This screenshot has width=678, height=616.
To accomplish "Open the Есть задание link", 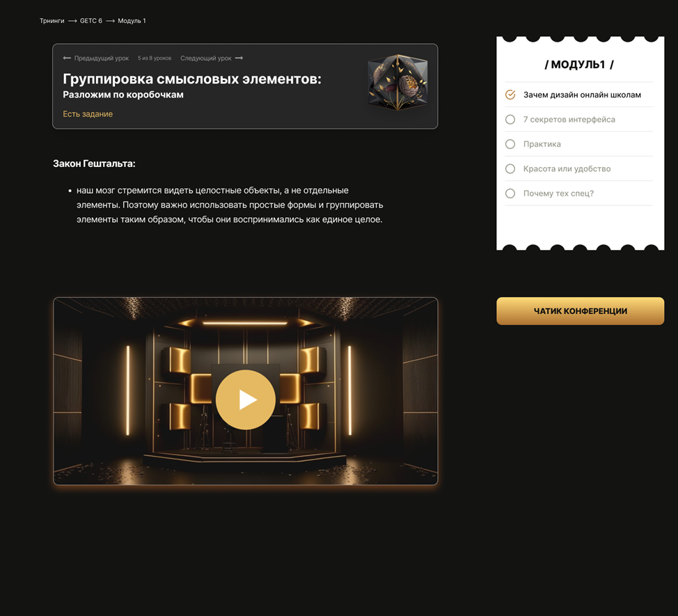I will [88, 113].
